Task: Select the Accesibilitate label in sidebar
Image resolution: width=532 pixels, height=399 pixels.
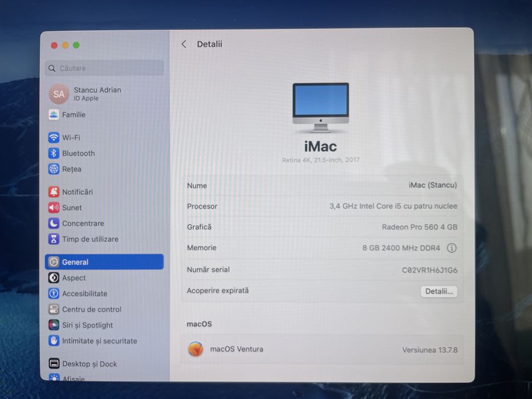Action: tap(84, 294)
